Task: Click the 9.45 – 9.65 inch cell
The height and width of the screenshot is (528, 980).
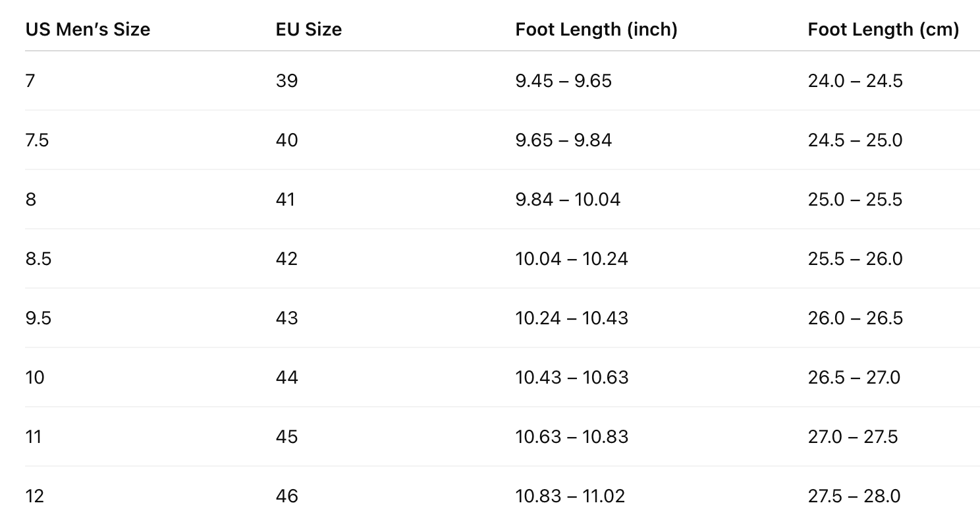Action: (x=563, y=81)
